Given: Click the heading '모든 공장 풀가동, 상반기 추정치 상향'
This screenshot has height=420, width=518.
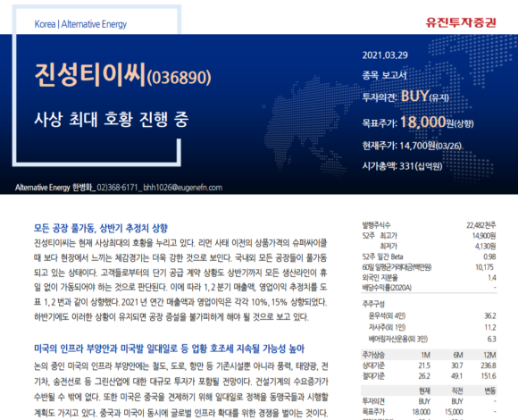Looking at the screenshot, I should pos(101,228).
